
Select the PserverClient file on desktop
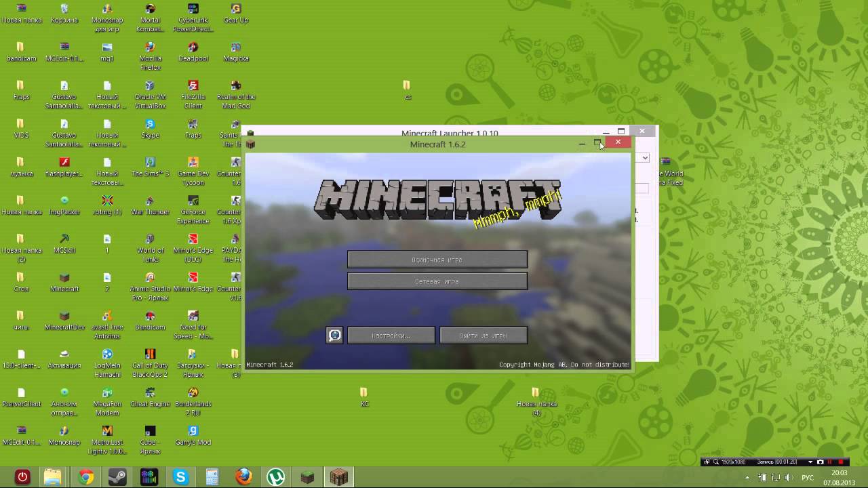[21, 398]
